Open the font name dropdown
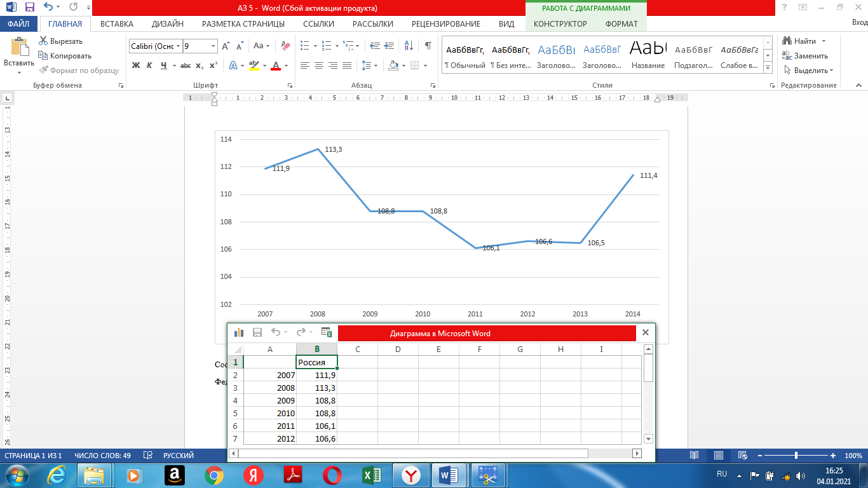This screenshot has height=488, width=868. tap(179, 46)
